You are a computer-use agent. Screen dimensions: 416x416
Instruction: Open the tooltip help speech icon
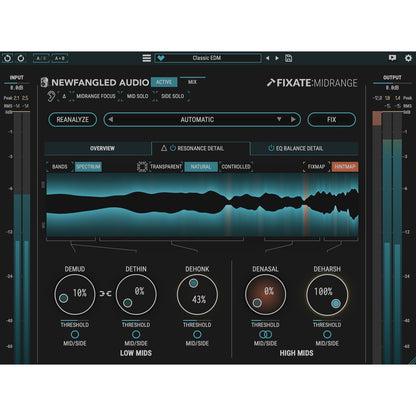pyautogui.click(x=392, y=58)
